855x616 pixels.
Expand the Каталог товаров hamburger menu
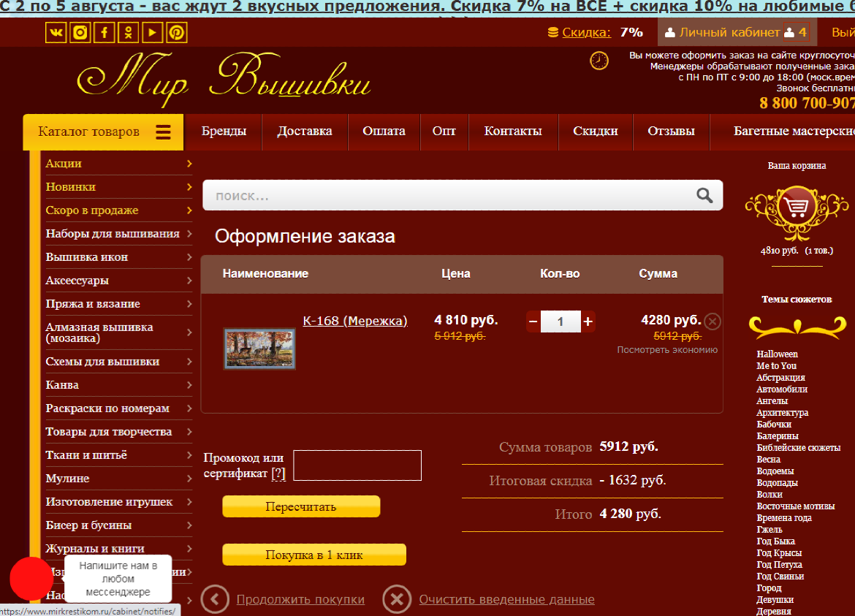[x=163, y=132]
